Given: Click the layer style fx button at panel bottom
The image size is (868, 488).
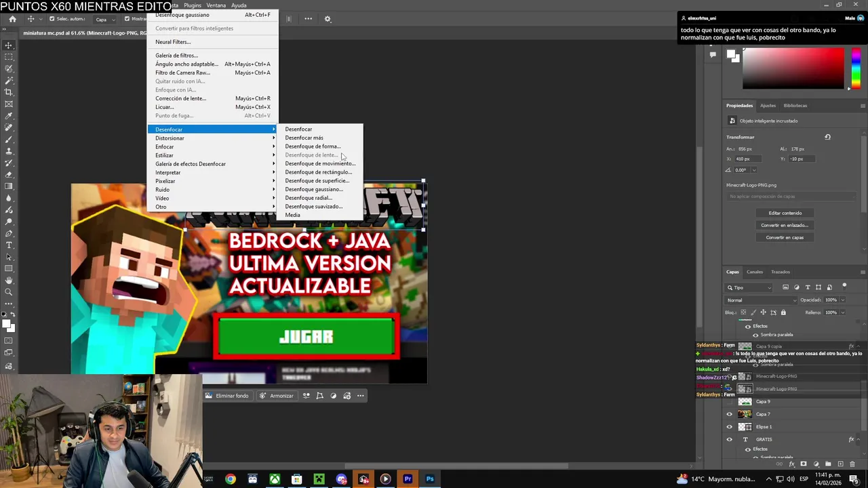Looking at the screenshot, I should point(791,464).
